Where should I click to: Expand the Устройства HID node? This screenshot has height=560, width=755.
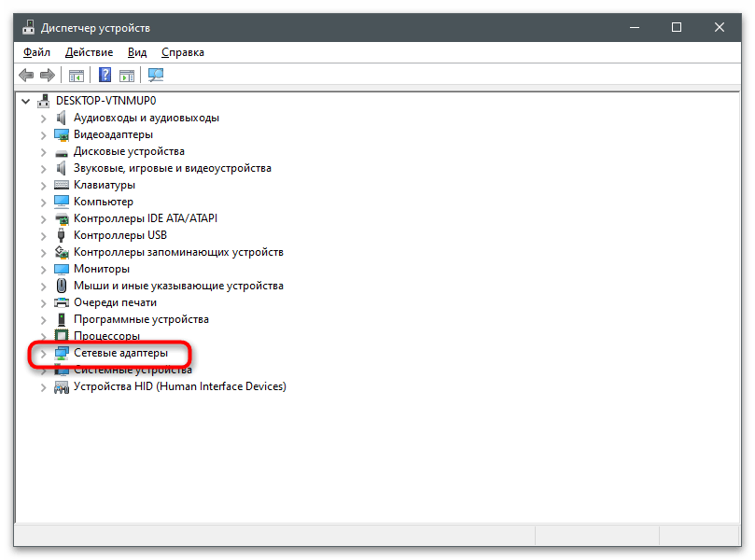43,387
